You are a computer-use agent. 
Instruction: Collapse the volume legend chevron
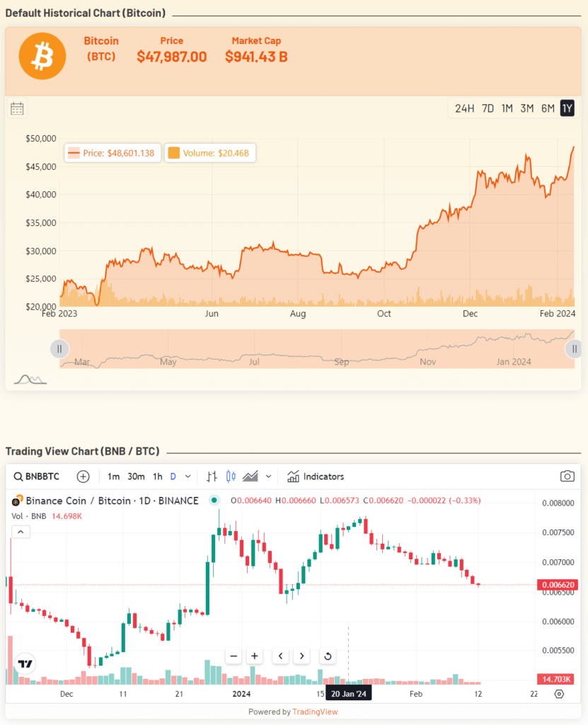tap(20, 531)
